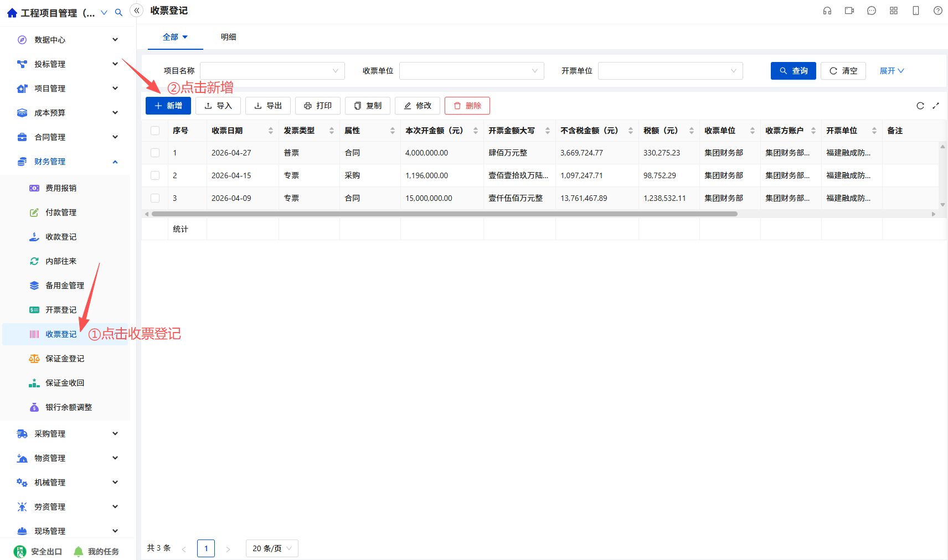Expand more filters with 展开
Image resolution: width=948 pixels, height=560 pixels.
[892, 71]
